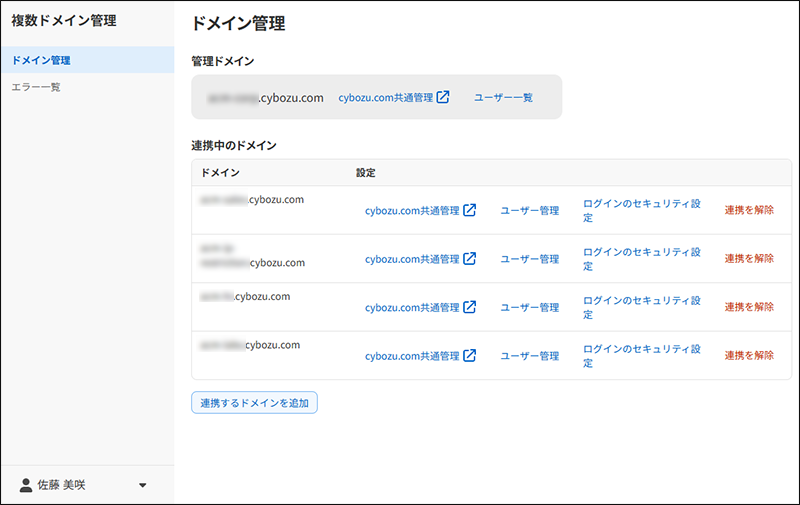Click external-link icon in fourth linked domain row
800x505 pixels.
click(469, 356)
